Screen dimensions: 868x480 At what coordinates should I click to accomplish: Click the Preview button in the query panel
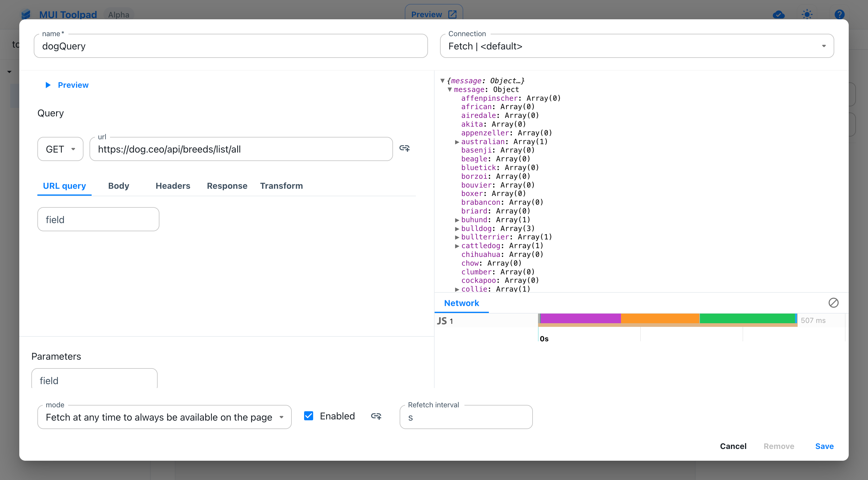pos(67,85)
